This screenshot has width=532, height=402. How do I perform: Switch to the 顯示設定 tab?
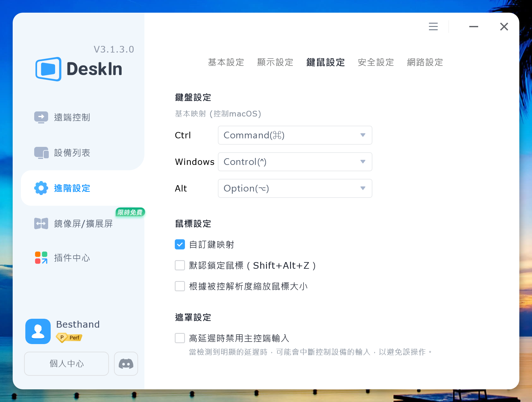click(275, 62)
